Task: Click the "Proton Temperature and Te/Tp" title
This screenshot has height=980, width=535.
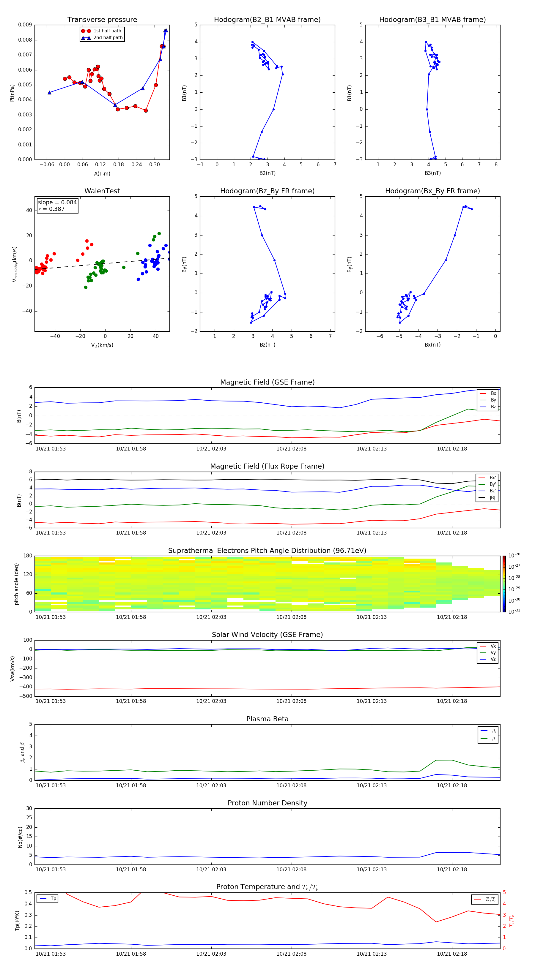Action: pyautogui.click(x=267, y=887)
